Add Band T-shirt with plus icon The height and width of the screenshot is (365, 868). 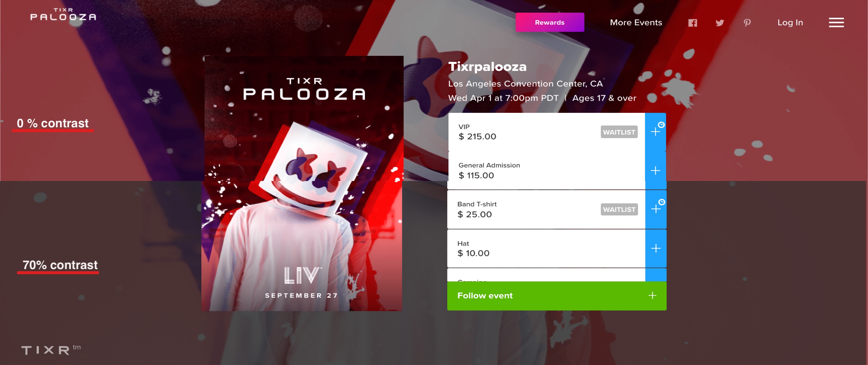pos(656,209)
